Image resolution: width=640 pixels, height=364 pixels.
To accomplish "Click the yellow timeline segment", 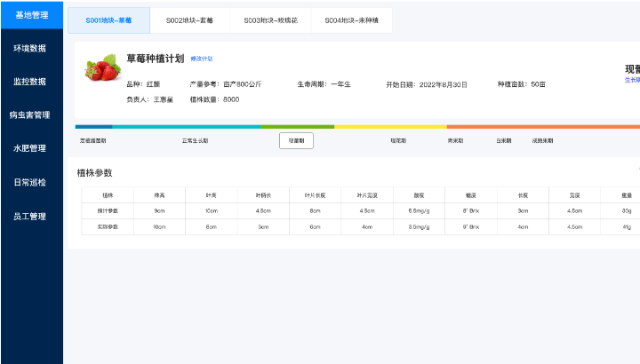I will [390, 127].
